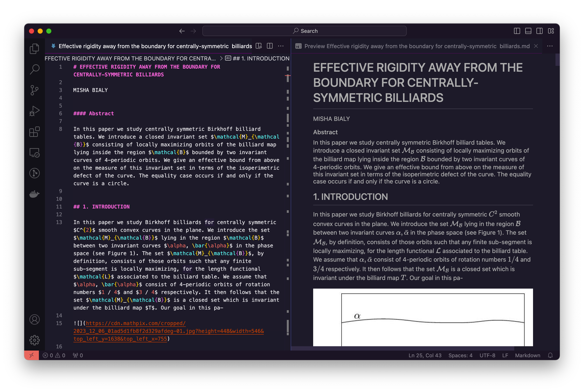This screenshot has height=392, width=584.
Task: Open markdown preview side-by-side icon
Action: [259, 46]
